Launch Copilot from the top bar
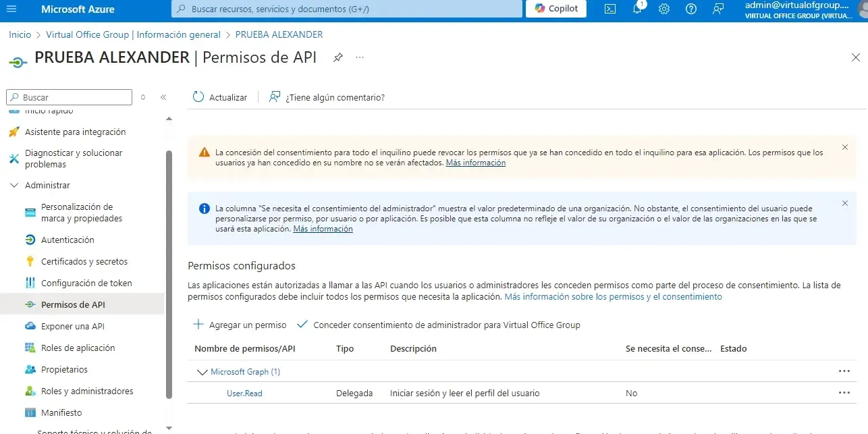Viewport: 868px width, 434px height. point(556,9)
